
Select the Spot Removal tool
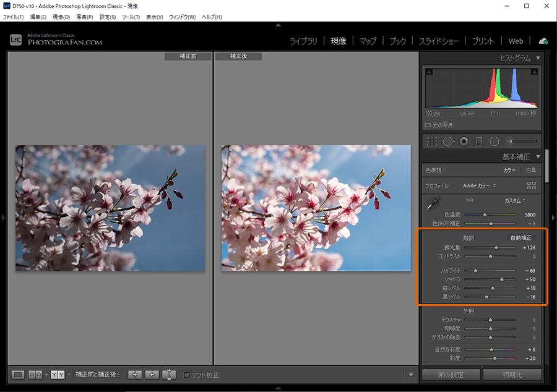point(448,141)
